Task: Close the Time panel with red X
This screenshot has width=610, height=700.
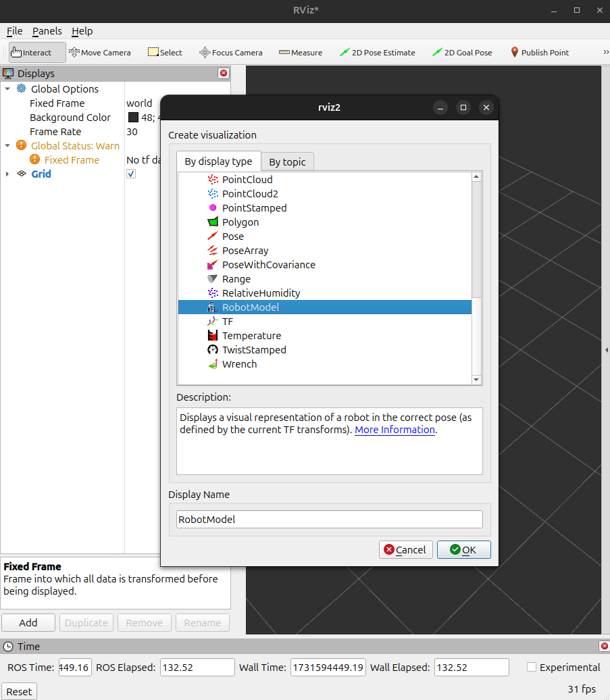Action: pos(604,646)
